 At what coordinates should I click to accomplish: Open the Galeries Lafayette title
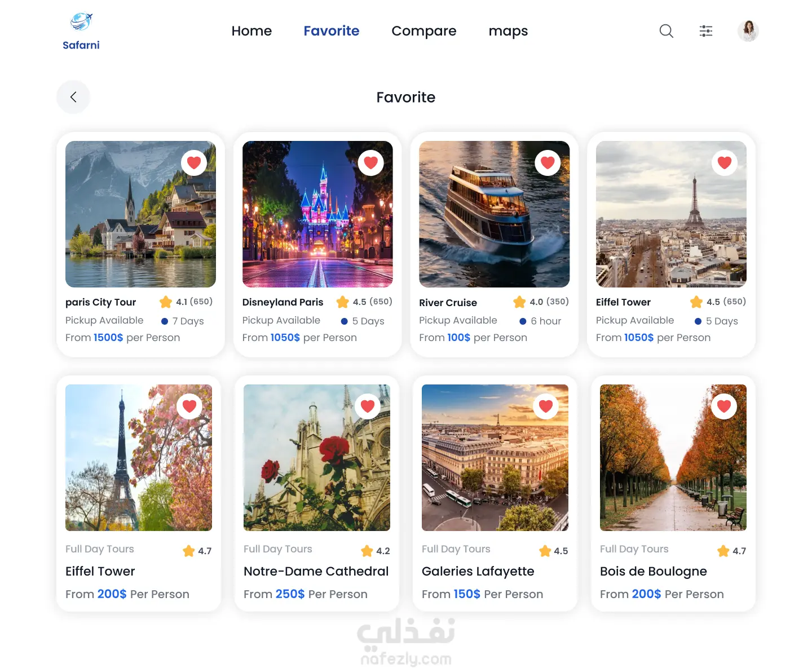[x=478, y=572]
